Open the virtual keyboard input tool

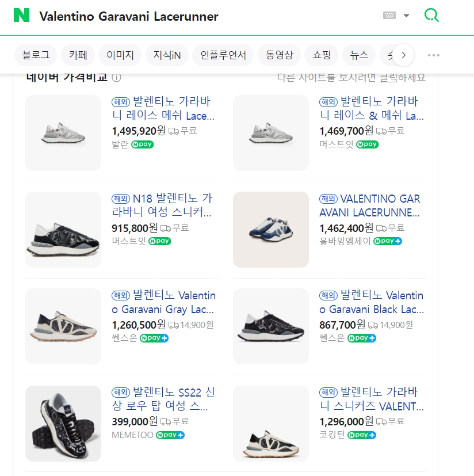click(389, 16)
